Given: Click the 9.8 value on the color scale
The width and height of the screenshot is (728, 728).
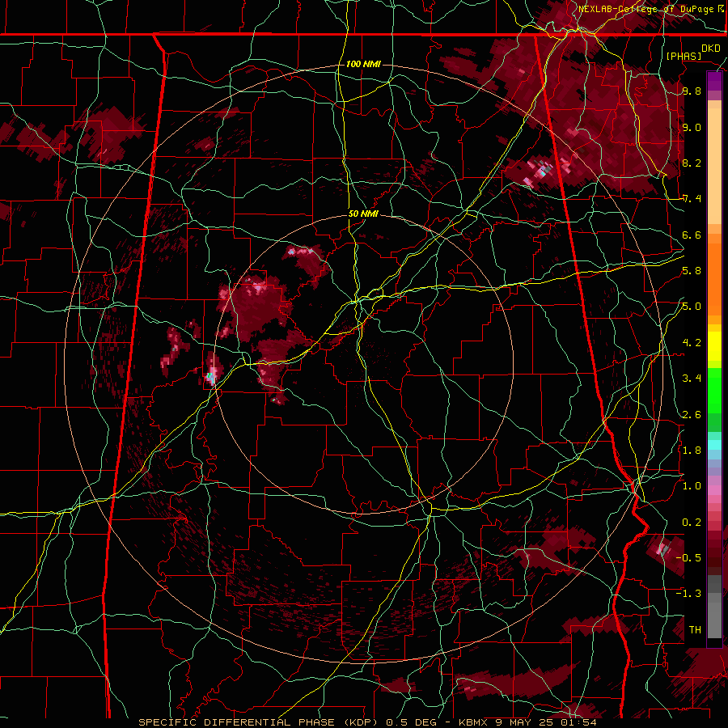Looking at the screenshot, I should tap(692, 91).
